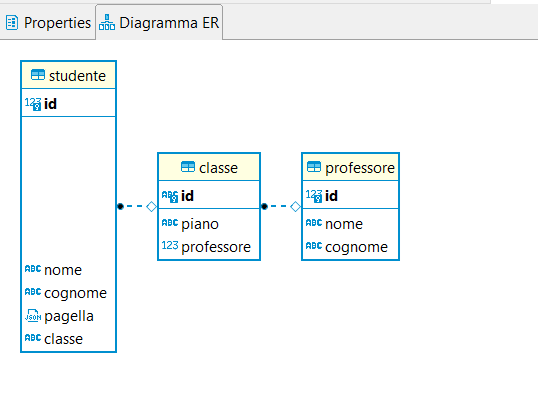
Task: Select the professore id key icon
Action: coord(314,196)
